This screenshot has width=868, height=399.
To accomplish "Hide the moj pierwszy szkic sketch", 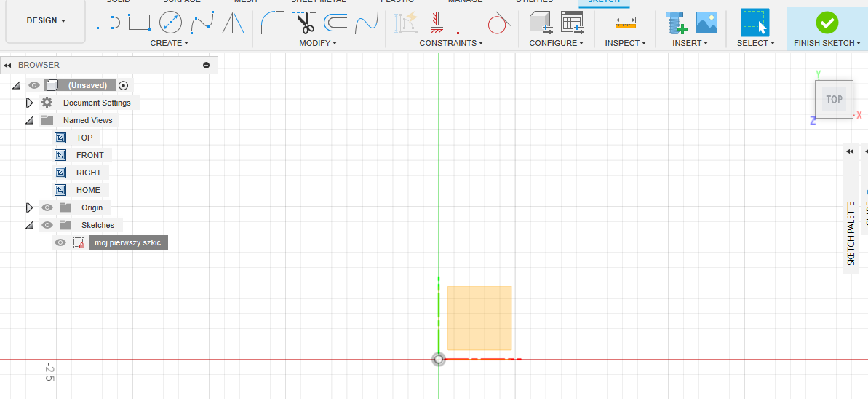I will [61, 242].
